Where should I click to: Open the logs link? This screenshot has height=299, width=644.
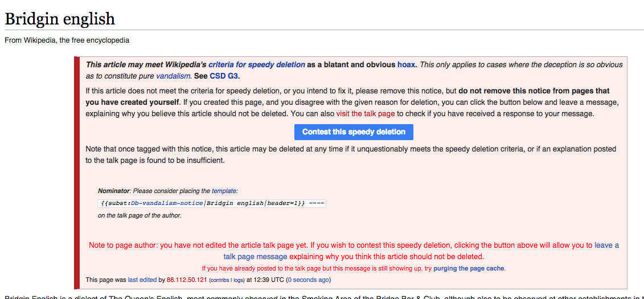coord(237,281)
